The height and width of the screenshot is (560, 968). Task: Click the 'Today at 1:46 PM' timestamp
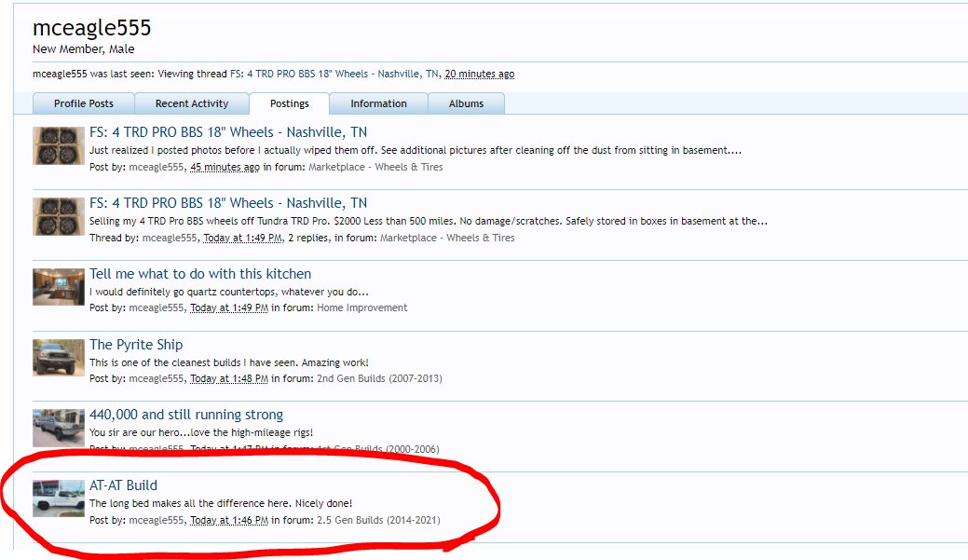[x=229, y=520]
